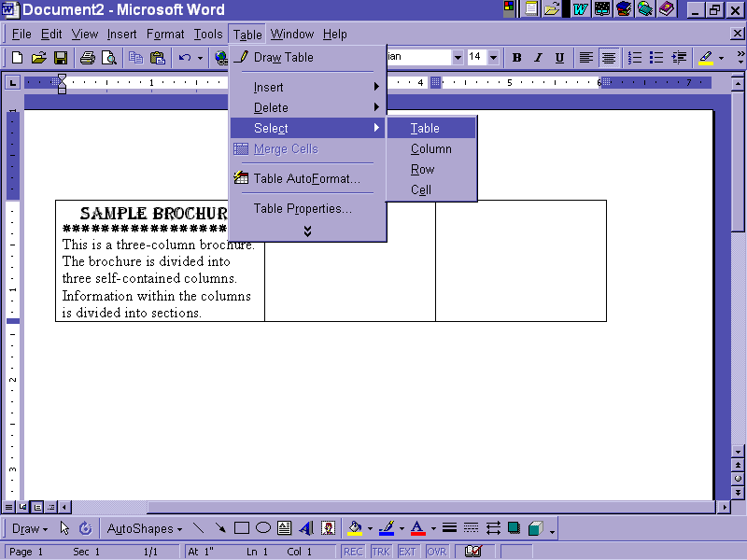Open the font size dropdown

(x=493, y=58)
